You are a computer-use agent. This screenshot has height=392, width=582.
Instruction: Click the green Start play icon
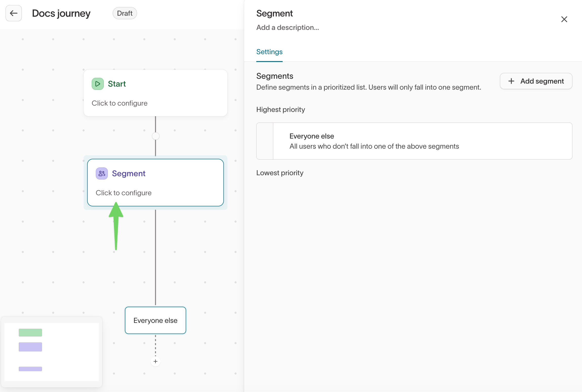click(98, 84)
